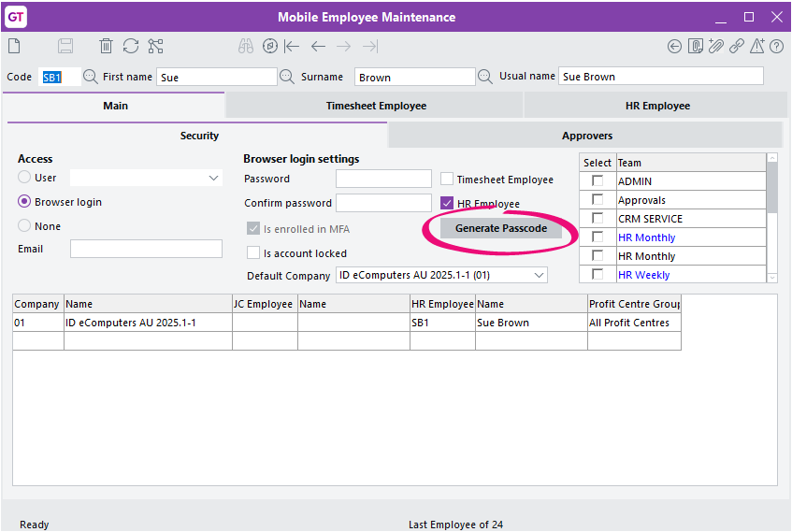The height and width of the screenshot is (532, 792).
Task: Click the Delete trash can icon
Action: point(106,47)
